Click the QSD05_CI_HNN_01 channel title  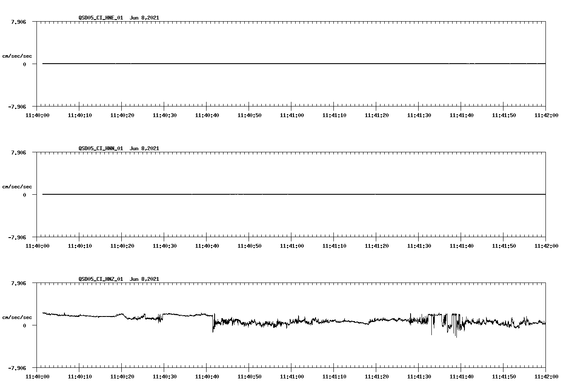(x=101, y=148)
